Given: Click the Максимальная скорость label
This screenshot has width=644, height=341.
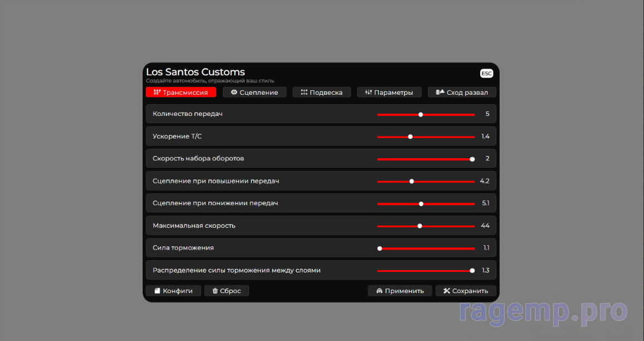Looking at the screenshot, I should pyautogui.click(x=194, y=226).
